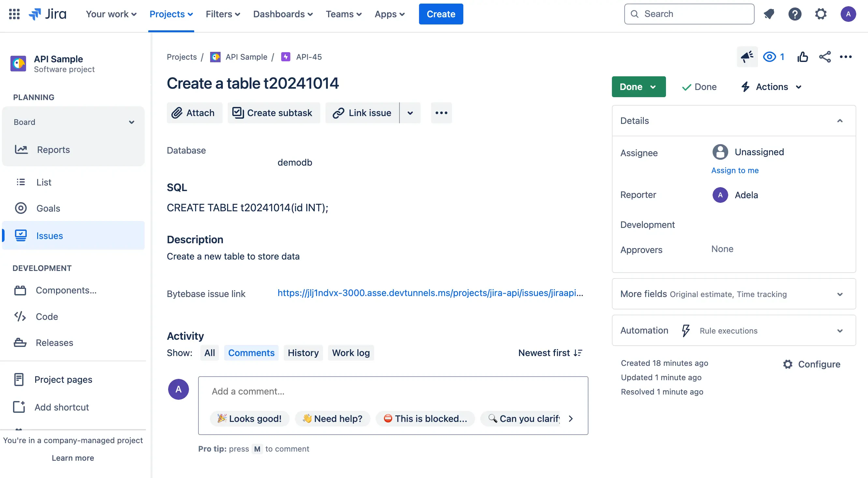Open the app switcher grid icon
Viewport: 868px width, 478px height.
(14, 14)
